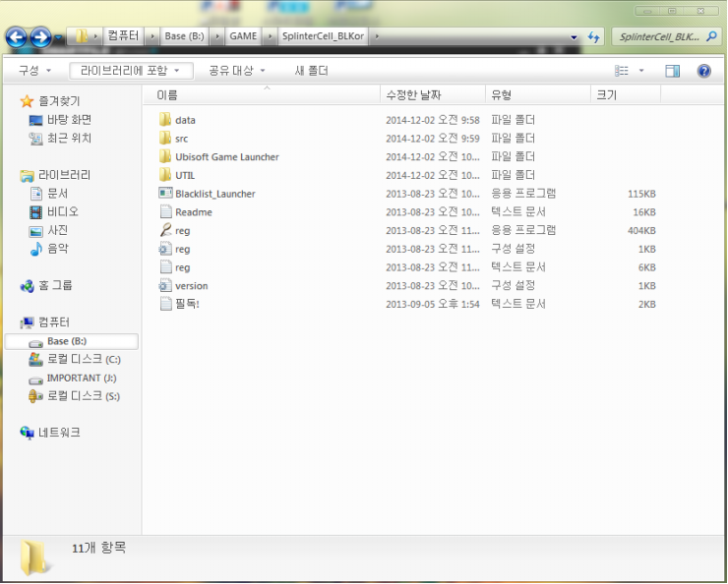Select the src folder
The image size is (728, 584).
(x=173, y=139)
